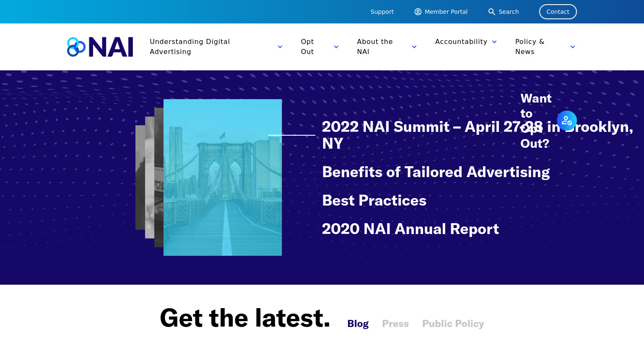Expand the Accountability menu chevron

point(494,42)
